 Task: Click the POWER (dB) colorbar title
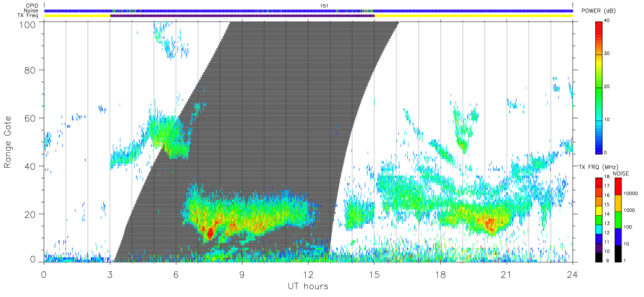pos(597,12)
